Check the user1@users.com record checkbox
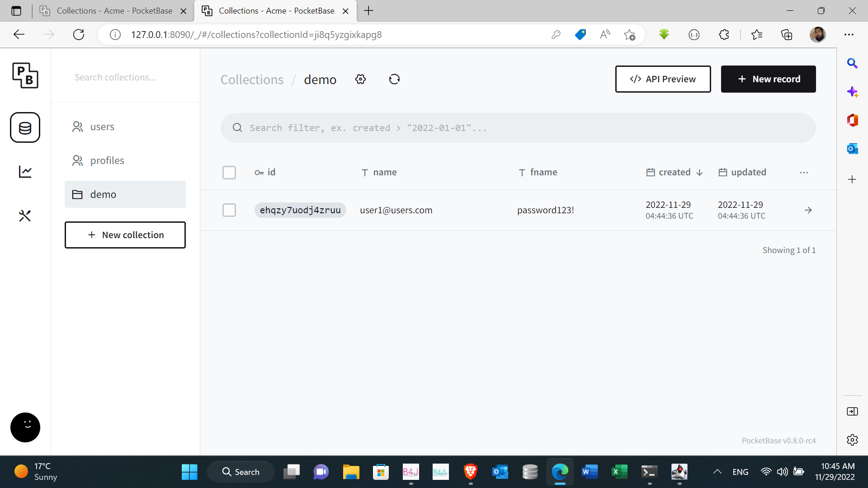 click(229, 210)
